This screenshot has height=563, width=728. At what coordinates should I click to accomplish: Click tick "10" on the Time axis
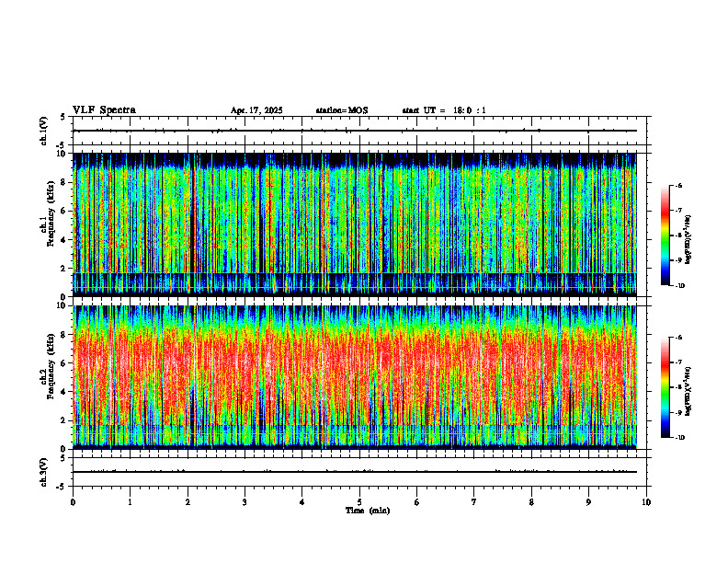point(646,502)
